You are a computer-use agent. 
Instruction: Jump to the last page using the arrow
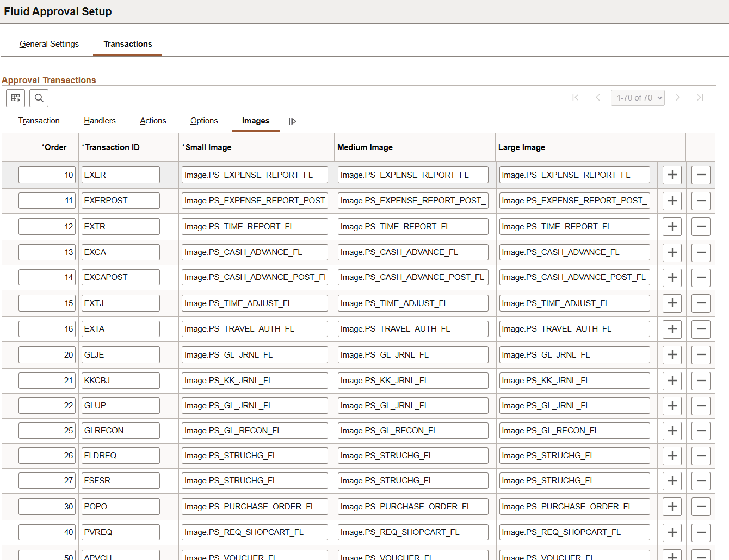click(x=700, y=97)
